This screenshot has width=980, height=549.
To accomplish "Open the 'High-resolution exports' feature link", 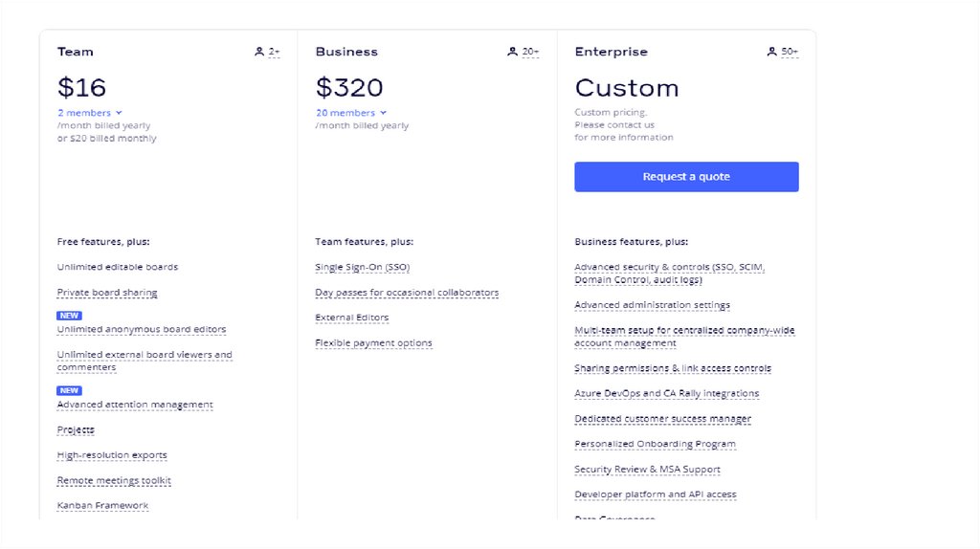I will coord(112,455).
